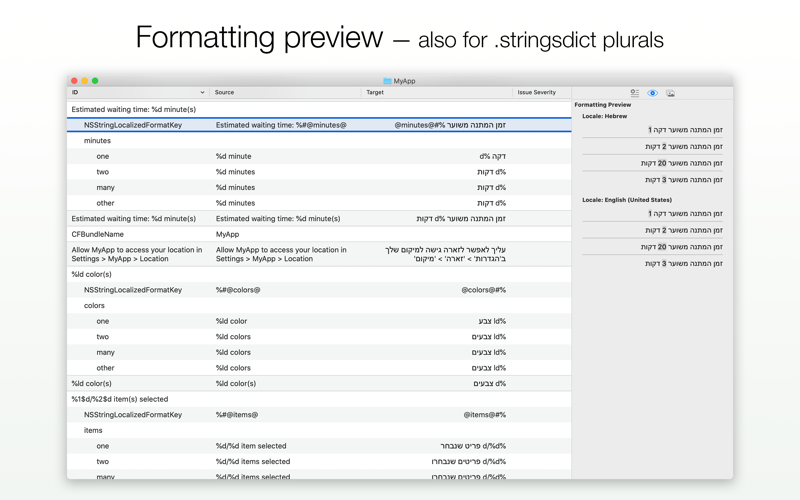
Task: Select the '%ld color(s)' group header row
Action: (x=92, y=274)
